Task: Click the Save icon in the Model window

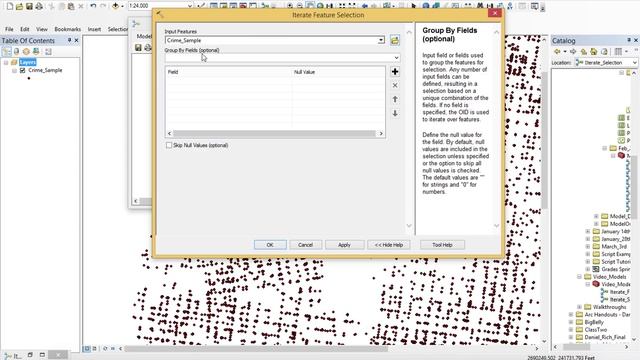Action: pyautogui.click(x=138, y=48)
